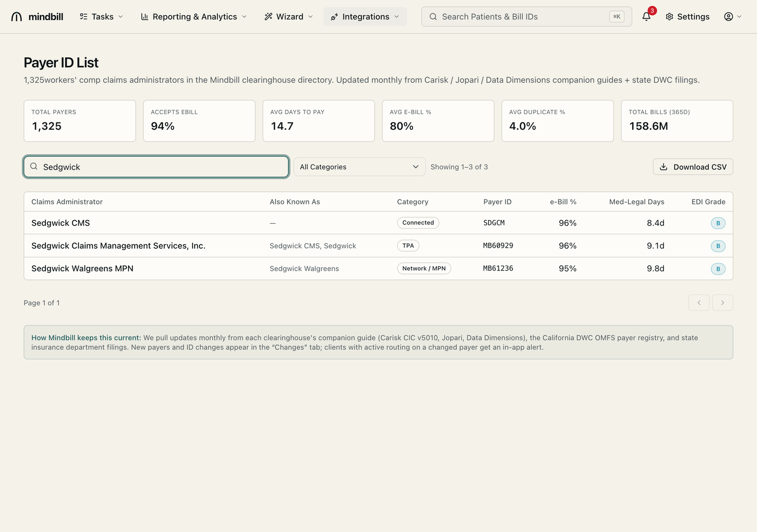This screenshot has width=757, height=532.
Task: Click the mindbill logo icon
Action: click(x=17, y=17)
